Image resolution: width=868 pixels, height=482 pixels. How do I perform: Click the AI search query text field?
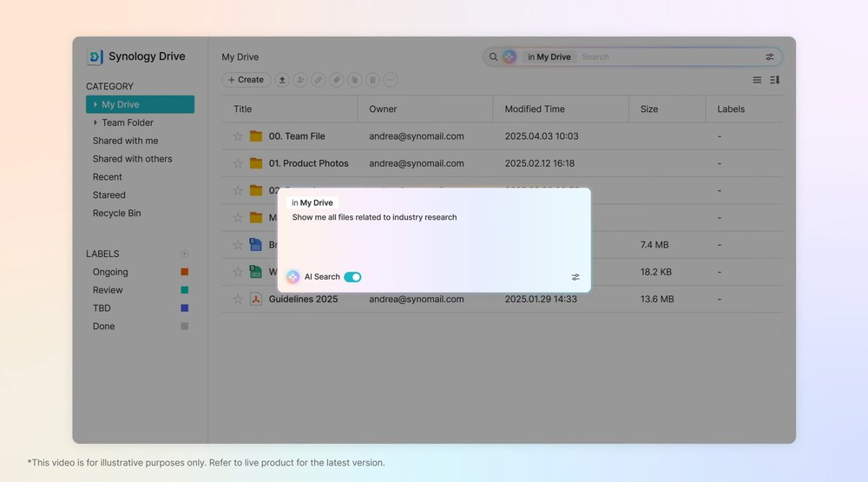[434, 234]
